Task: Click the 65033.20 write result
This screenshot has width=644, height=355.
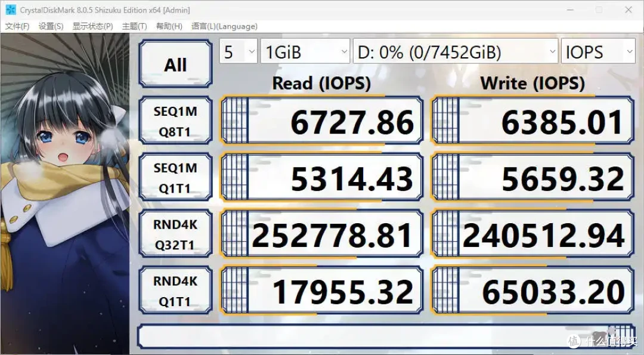Action: (x=532, y=291)
